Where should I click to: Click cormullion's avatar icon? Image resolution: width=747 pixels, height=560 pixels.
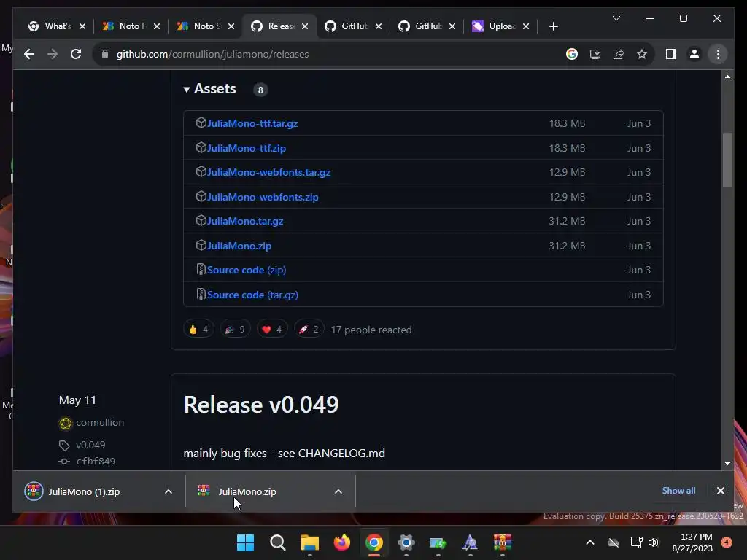coord(66,423)
